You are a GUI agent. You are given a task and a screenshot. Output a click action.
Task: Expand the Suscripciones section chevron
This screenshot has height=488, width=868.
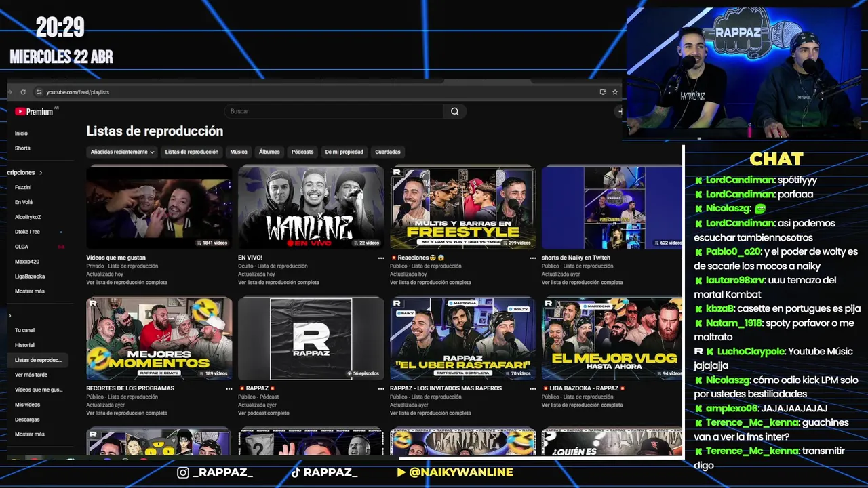(41, 173)
